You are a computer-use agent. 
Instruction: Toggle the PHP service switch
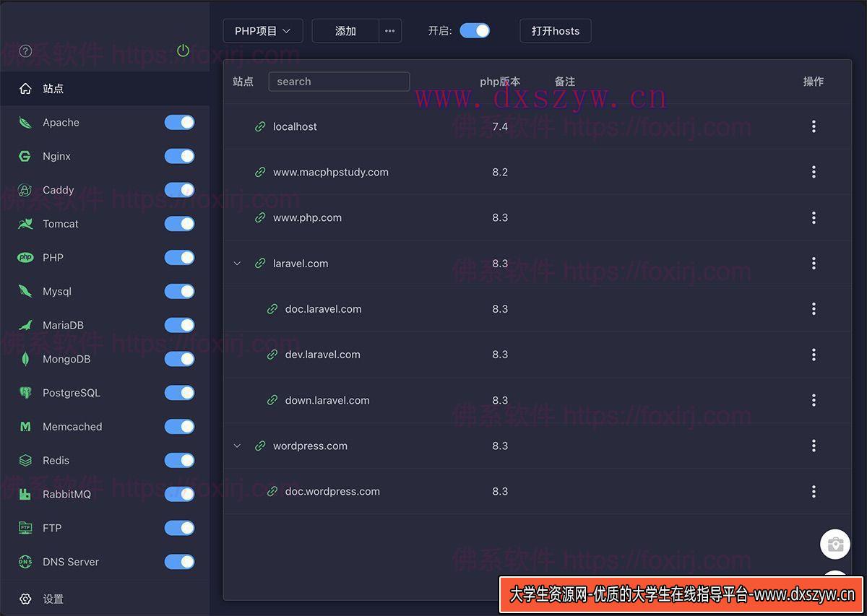(180, 258)
